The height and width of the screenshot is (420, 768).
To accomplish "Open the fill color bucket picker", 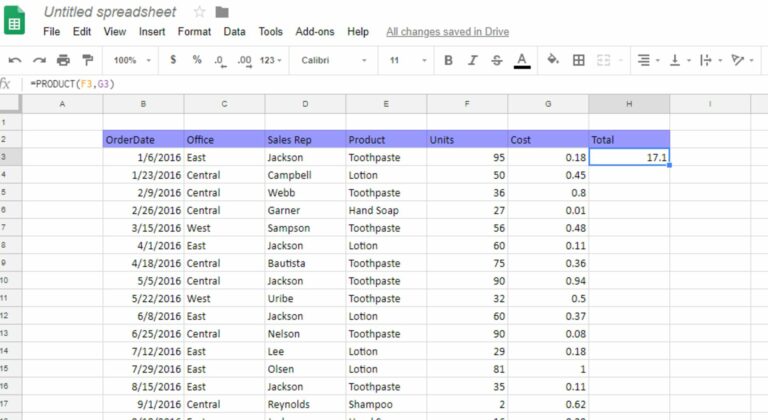I will pyautogui.click(x=553, y=60).
